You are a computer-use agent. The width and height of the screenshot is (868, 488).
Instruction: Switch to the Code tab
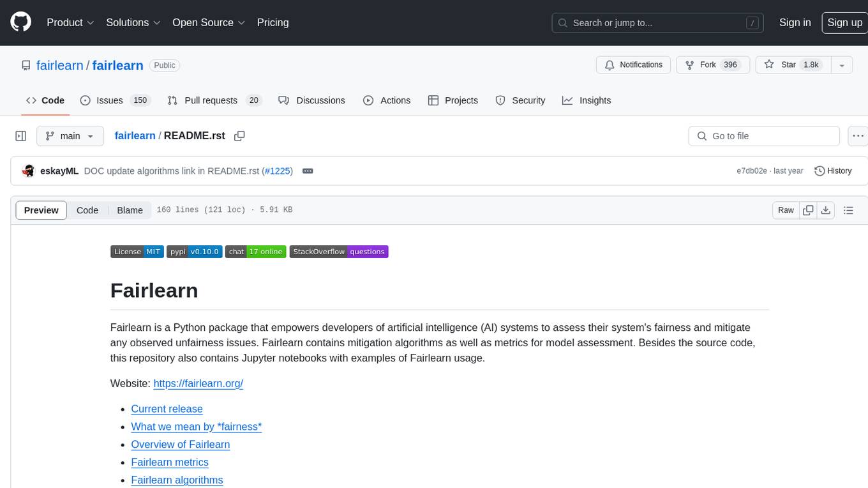coord(45,100)
